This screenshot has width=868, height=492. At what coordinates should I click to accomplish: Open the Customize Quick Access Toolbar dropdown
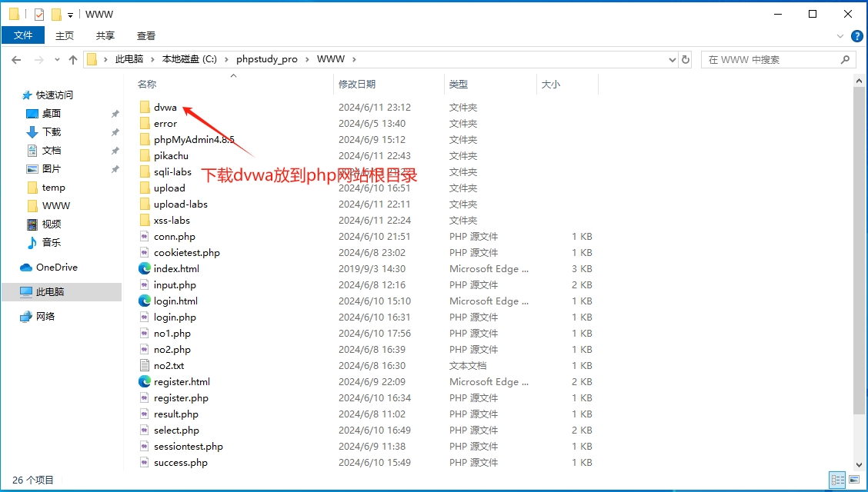[x=70, y=15]
